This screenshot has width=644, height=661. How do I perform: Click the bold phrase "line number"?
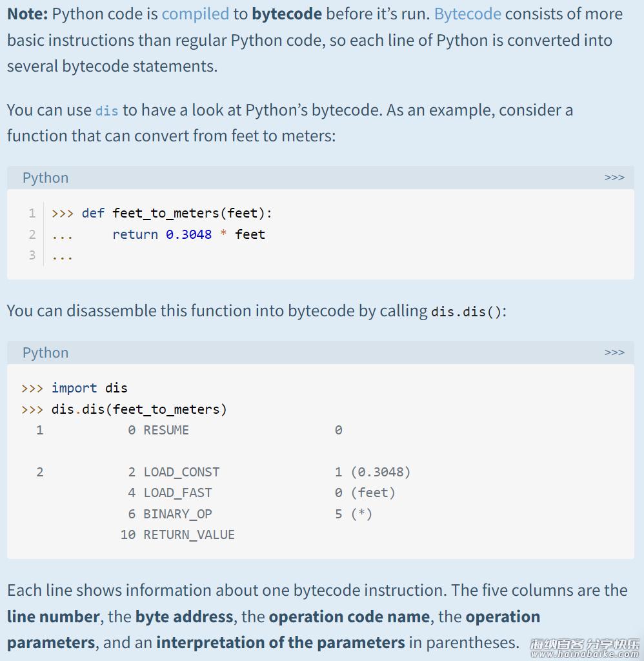pyautogui.click(x=53, y=616)
